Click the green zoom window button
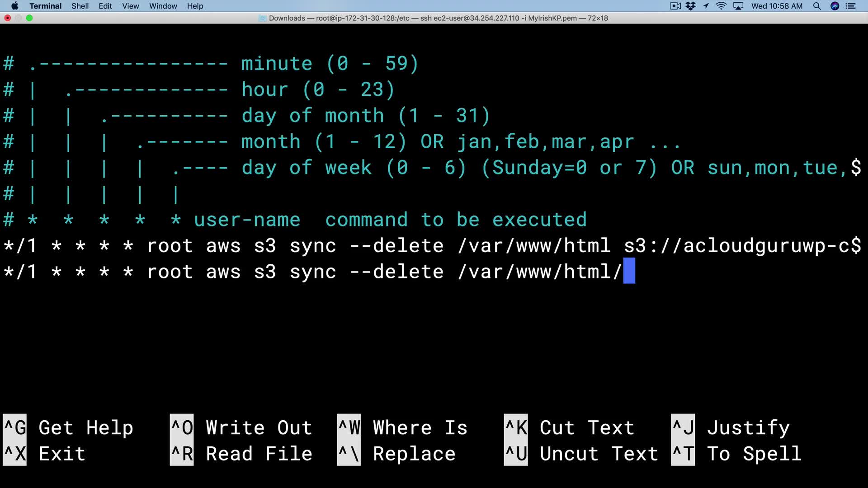This screenshot has width=868, height=488. pos(29,18)
